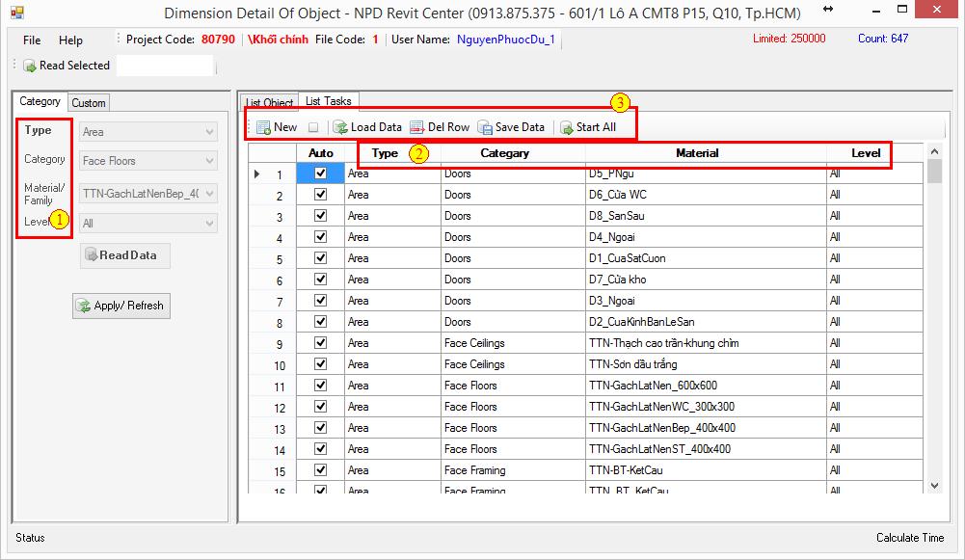This screenshot has width=965, height=560.
Task: Toggle the small checkbox next to New
Action: pos(313,127)
